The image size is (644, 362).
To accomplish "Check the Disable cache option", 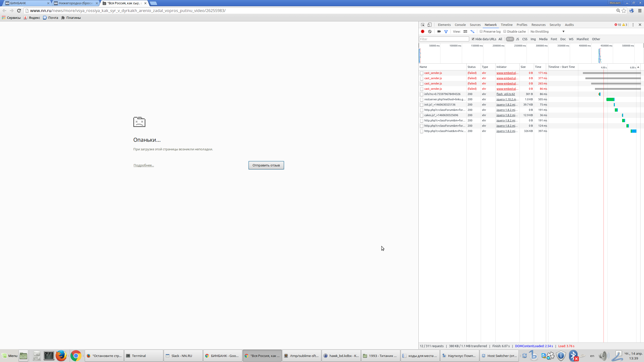I will (x=505, y=31).
